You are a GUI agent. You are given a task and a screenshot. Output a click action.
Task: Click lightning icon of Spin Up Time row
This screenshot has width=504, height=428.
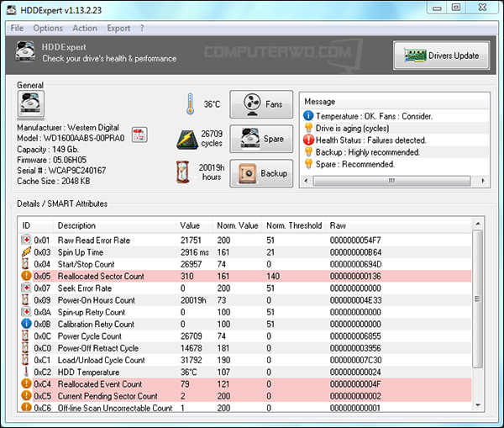coord(26,251)
